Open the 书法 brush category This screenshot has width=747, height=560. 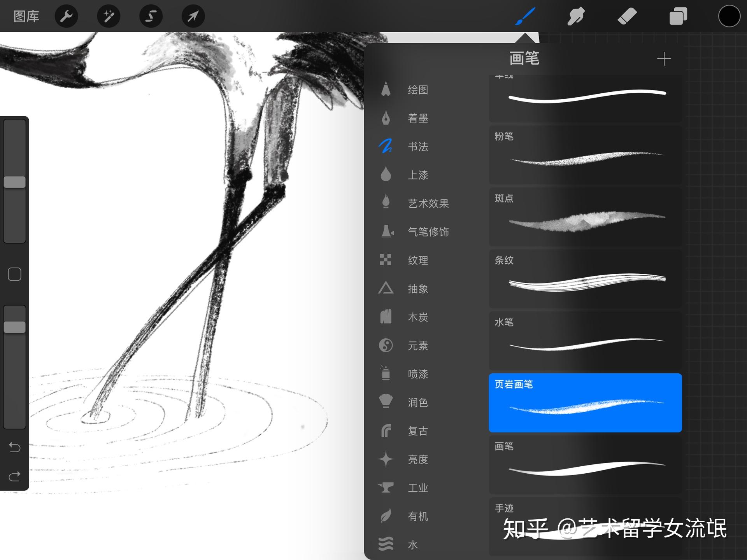417,147
